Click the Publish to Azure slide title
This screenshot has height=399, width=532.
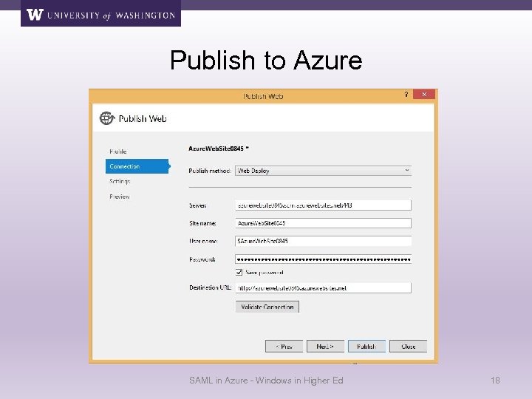[266, 60]
